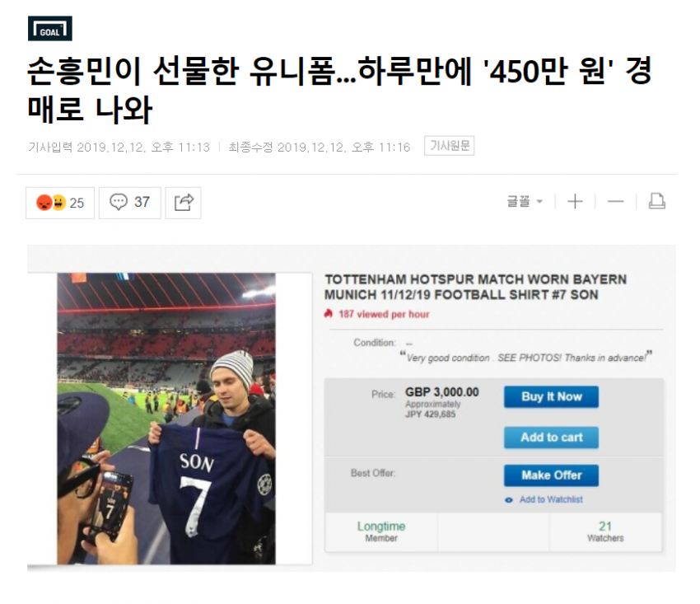Click the eye icon beside Add to Watchlist

(x=508, y=500)
